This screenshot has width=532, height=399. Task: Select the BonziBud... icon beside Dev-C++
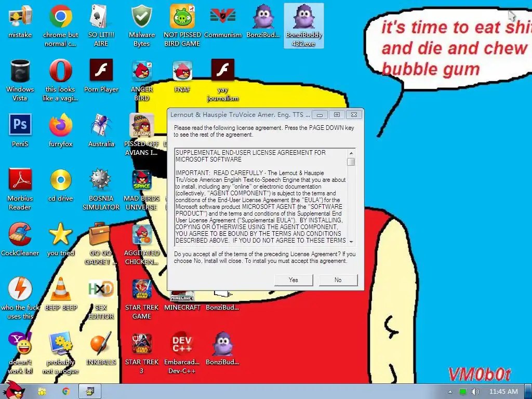tap(223, 349)
